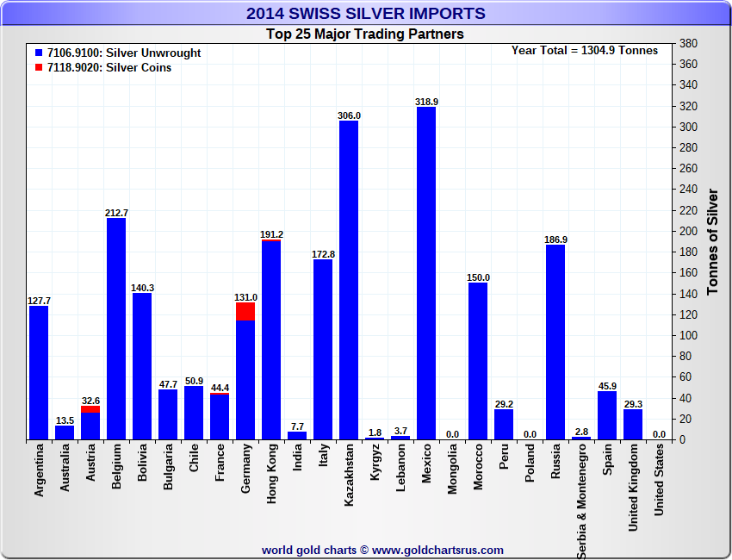Image resolution: width=732 pixels, height=560 pixels.
Task: Select the Belgium bar labeled 212.7
Action: point(116,329)
